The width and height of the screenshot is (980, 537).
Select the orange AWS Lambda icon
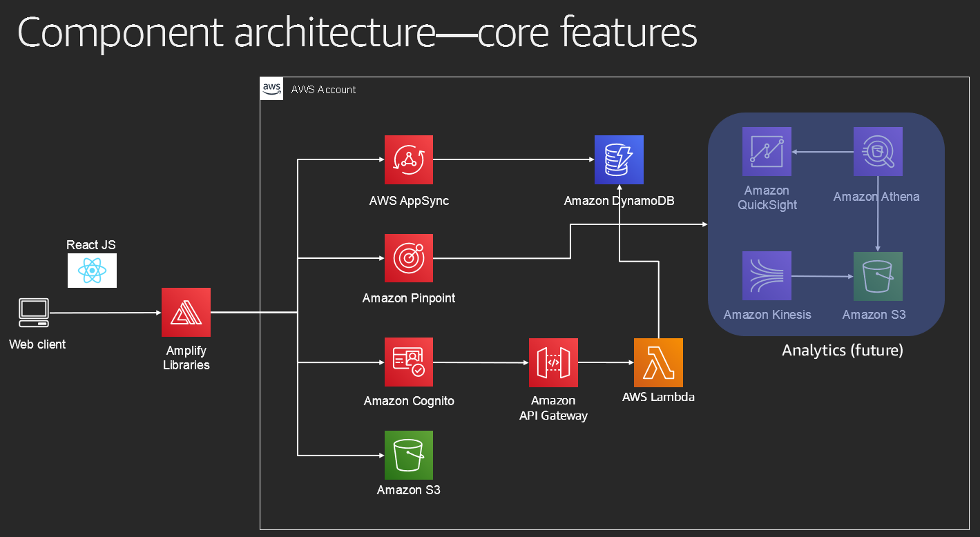(x=658, y=362)
